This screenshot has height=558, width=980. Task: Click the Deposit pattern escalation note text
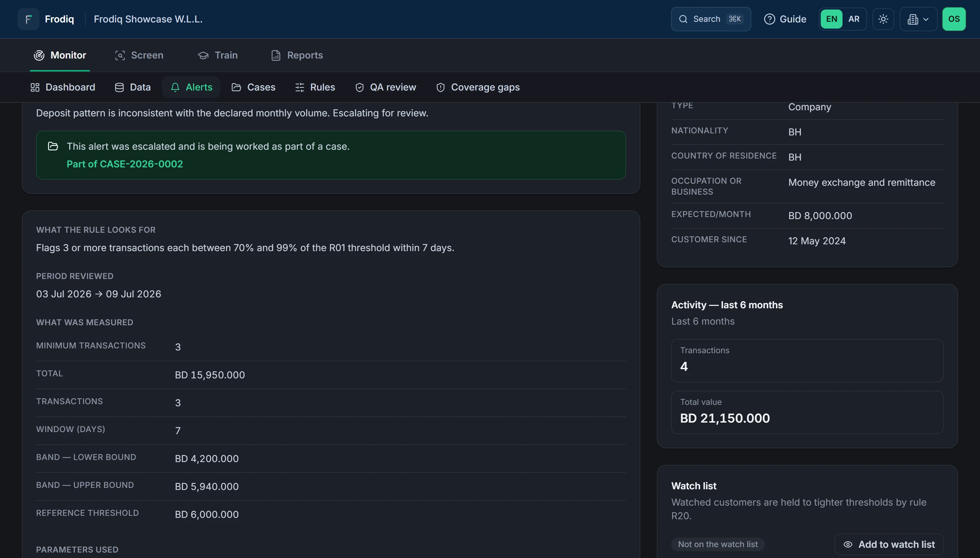[232, 113]
